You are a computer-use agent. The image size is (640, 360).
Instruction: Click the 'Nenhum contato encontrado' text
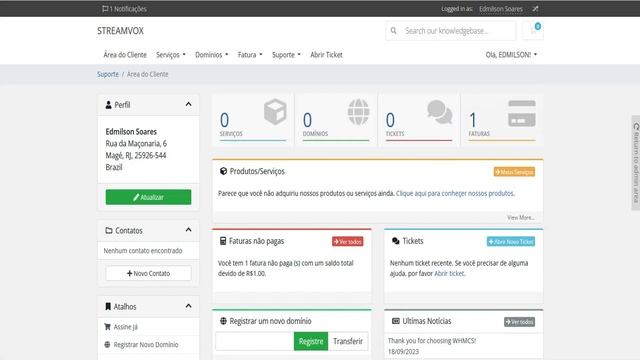(143, 251)
